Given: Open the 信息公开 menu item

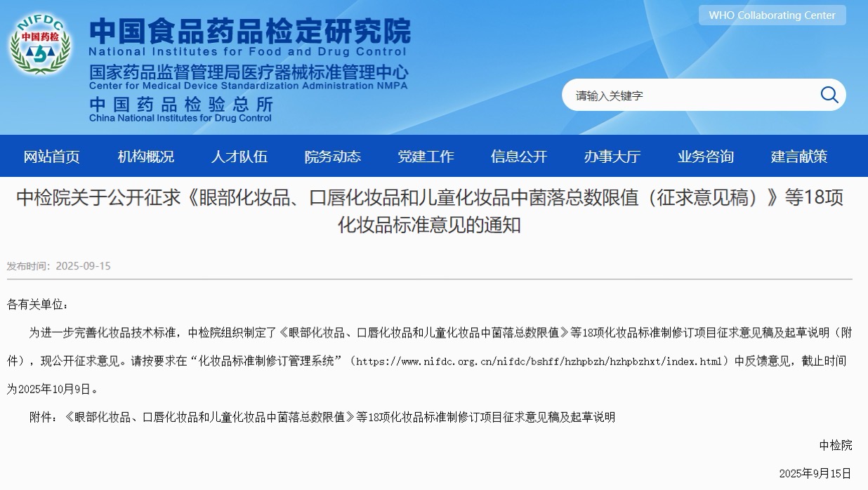Looking at the screenshot, I should [x=519, y=157].
